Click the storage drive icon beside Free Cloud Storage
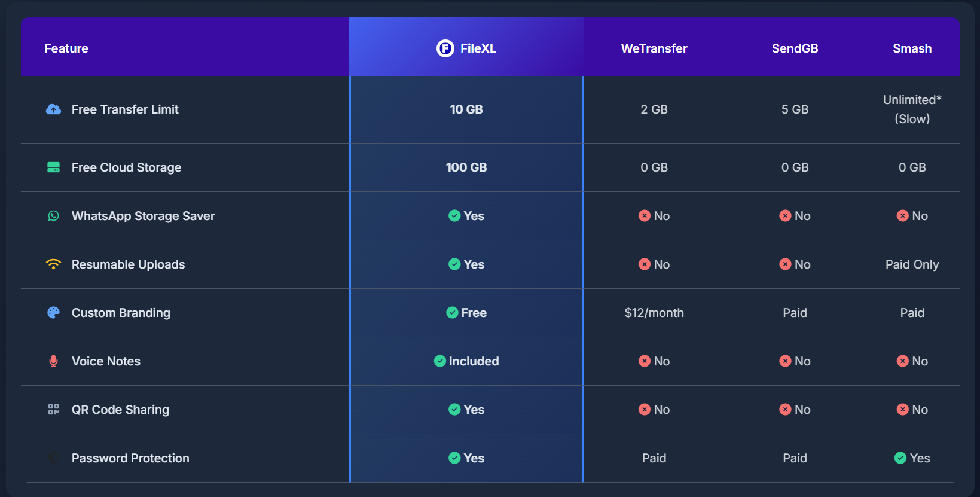 (54, 167)
